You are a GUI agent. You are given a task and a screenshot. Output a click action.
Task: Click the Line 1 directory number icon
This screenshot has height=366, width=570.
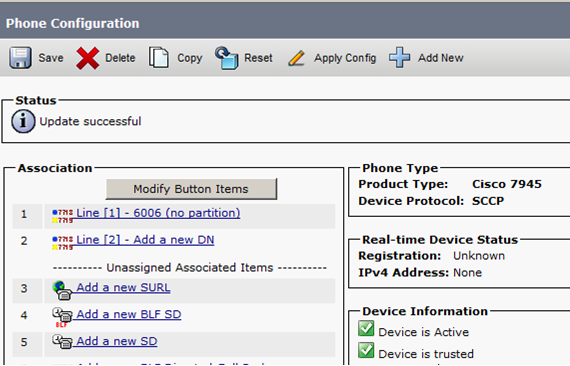pos(63,216)
